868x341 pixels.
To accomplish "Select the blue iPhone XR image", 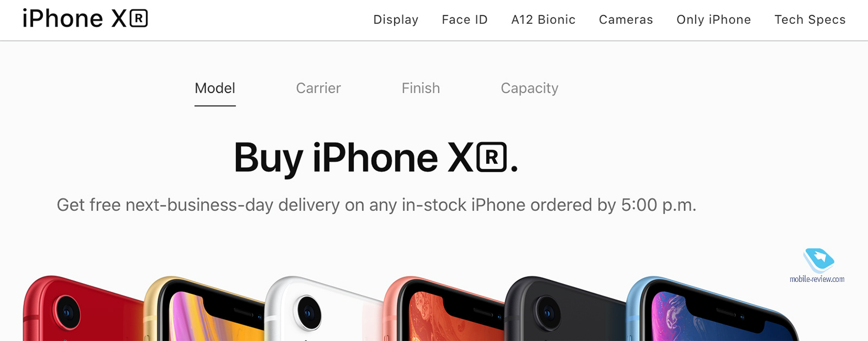I will point(711,308).
